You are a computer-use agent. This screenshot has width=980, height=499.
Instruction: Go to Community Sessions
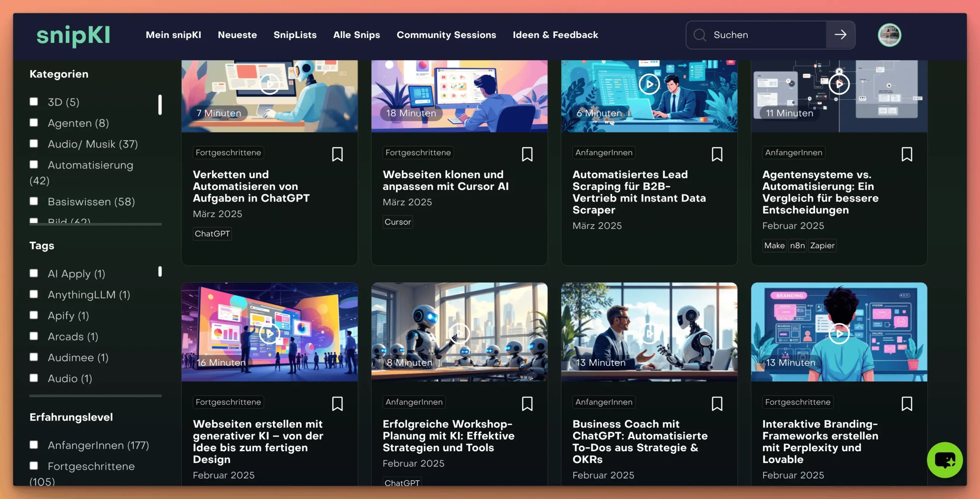click(x=446, y=35)
